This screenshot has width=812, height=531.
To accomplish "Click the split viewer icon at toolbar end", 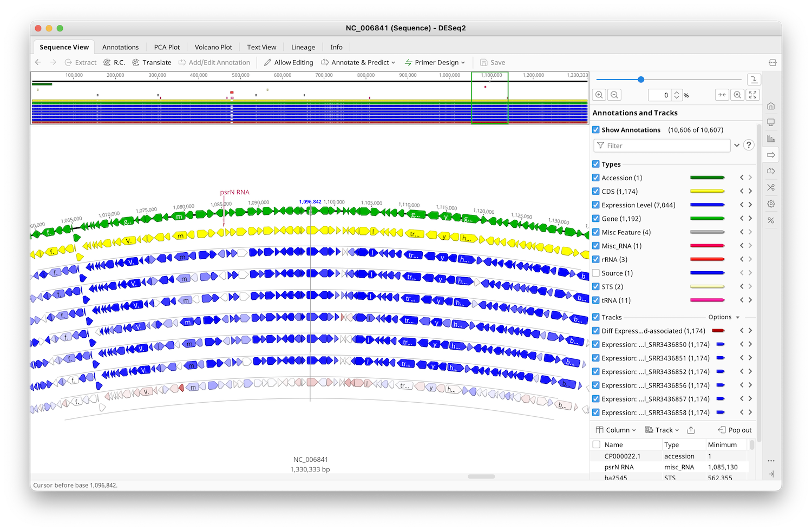I will [772, 63].
